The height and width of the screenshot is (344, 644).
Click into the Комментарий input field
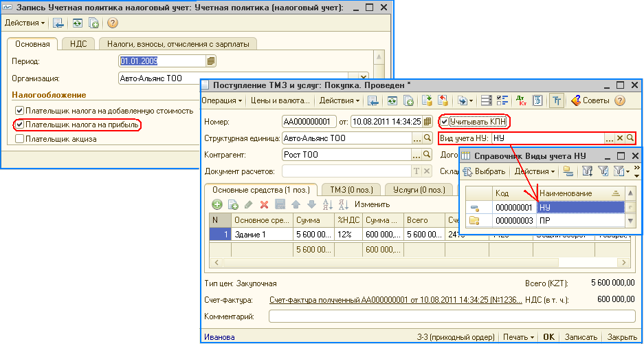450,316
